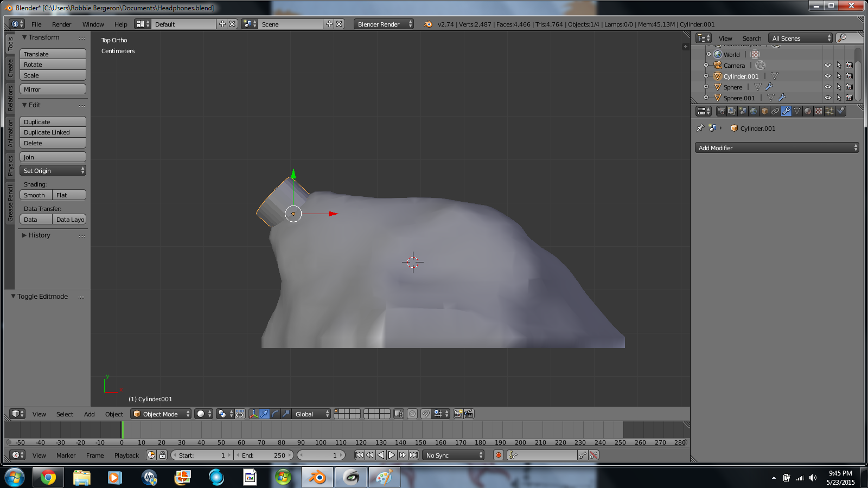The height and width of the screenshot is (488, 868).
Task: Toggle renderability camera icon for Cylinder.001
Action: pyautogui.click(x=850, y=76)
